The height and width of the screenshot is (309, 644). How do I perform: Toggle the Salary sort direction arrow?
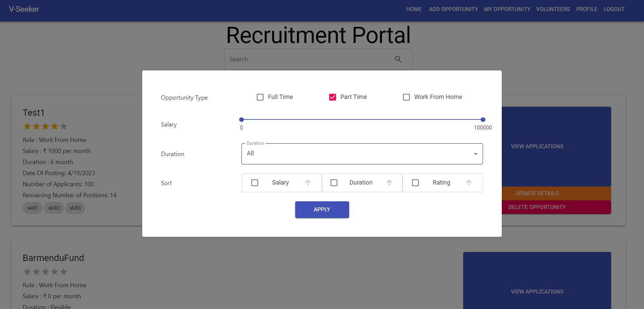click(308, 183)
